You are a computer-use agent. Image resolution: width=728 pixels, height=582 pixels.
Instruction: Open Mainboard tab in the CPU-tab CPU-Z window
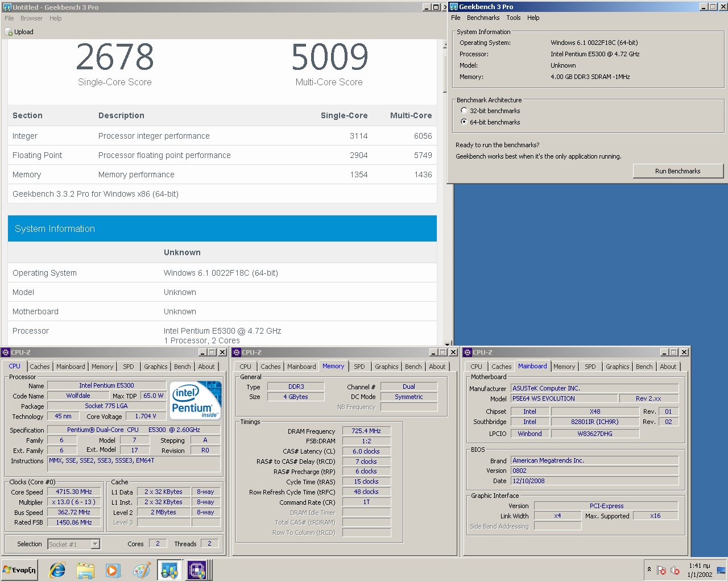click(71, 367)
